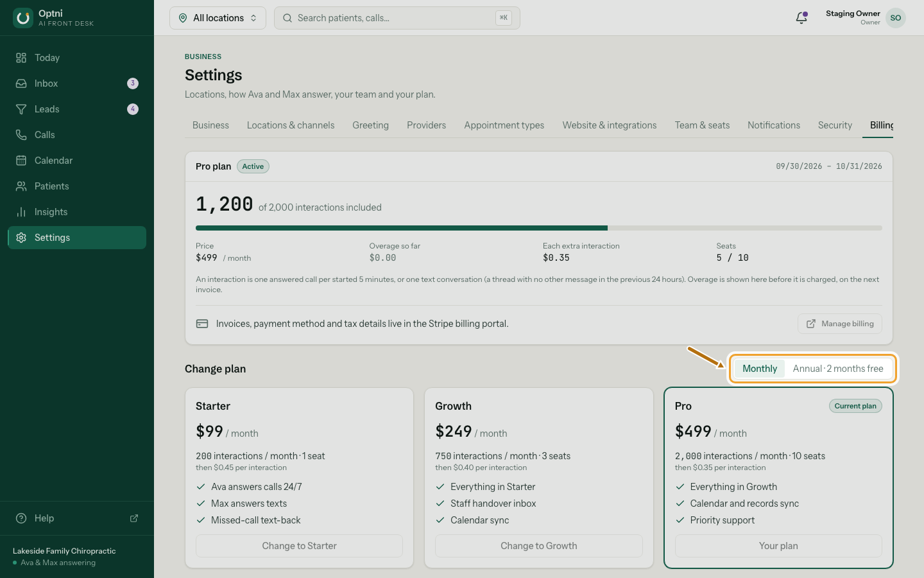This screenshot has height=578, width=924.
Task: Open the Greeting tab
Action: pyautogui.click(x=370, y=125)
